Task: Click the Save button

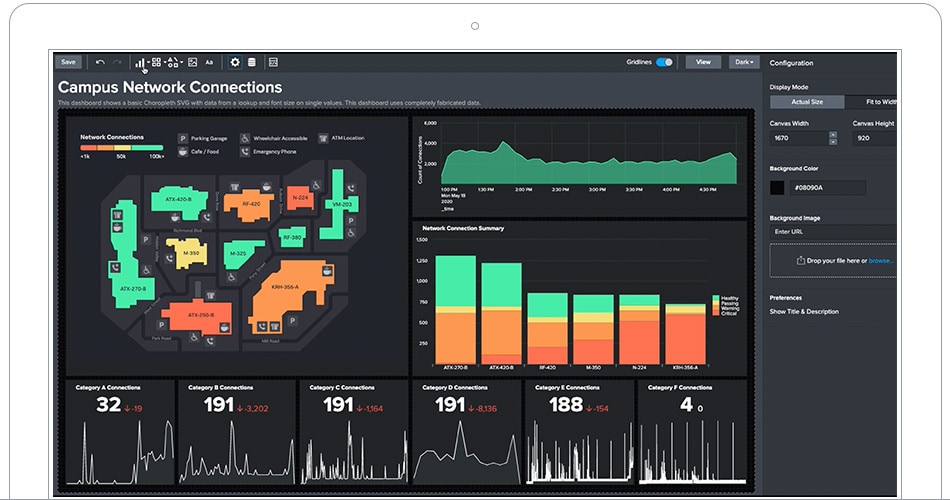Action: [68, 62]
